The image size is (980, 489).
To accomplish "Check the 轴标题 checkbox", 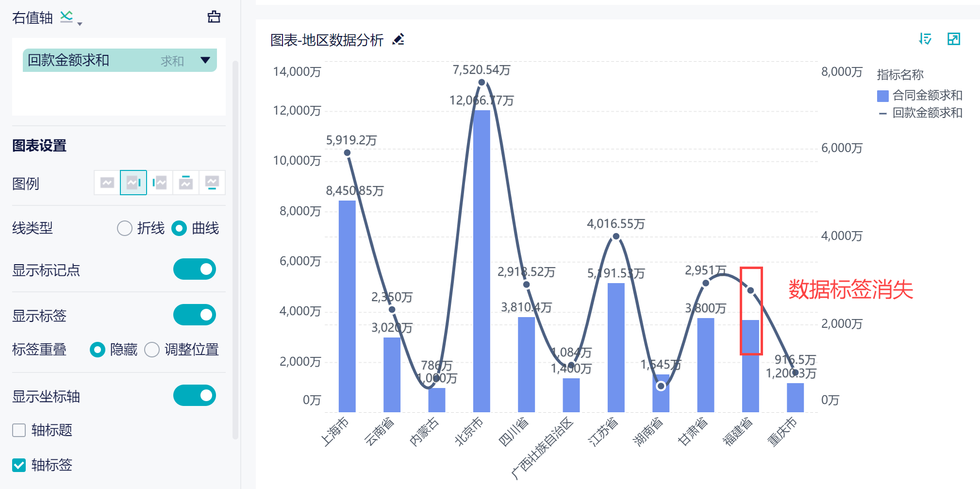I will 19,430.
